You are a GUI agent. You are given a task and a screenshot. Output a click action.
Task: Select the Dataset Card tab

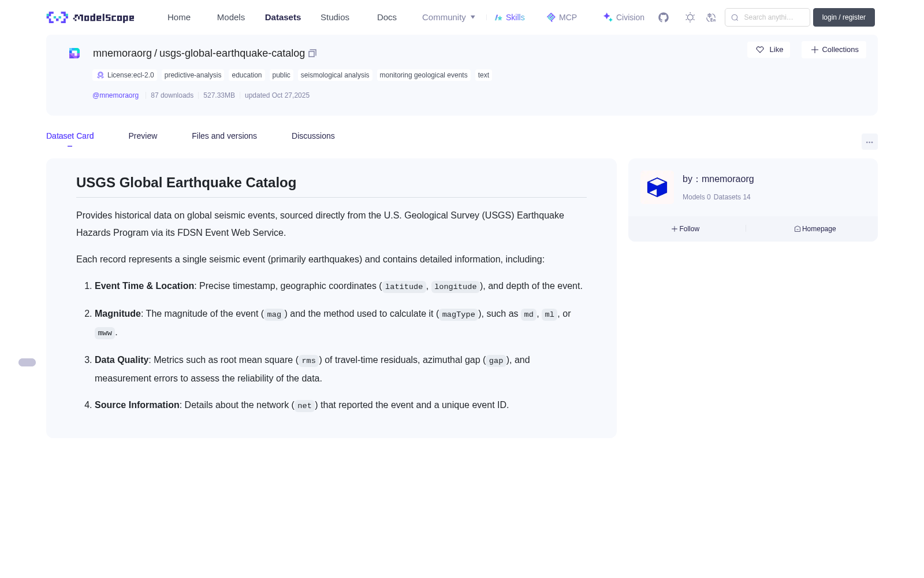click(70, 136)
